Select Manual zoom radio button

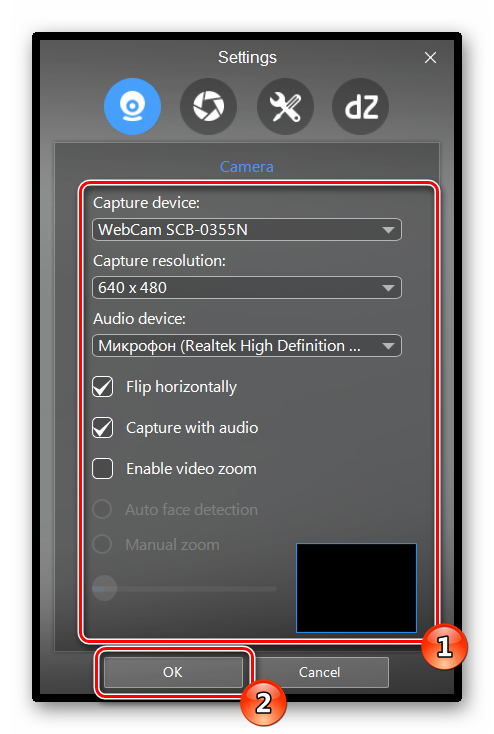coord(102,544)
